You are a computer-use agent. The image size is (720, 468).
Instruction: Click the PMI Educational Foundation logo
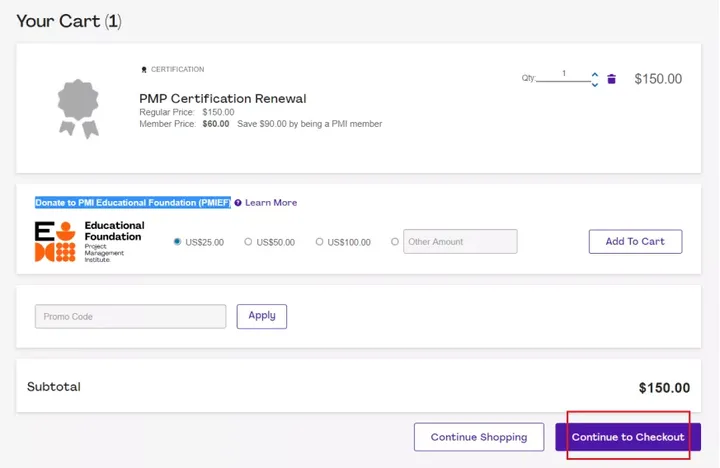click(x=90, y=242)
